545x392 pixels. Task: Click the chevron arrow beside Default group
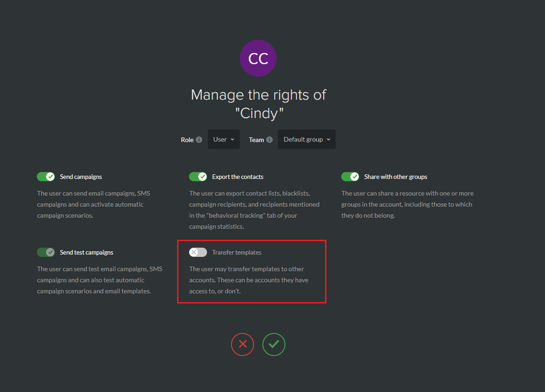(328, 140)
